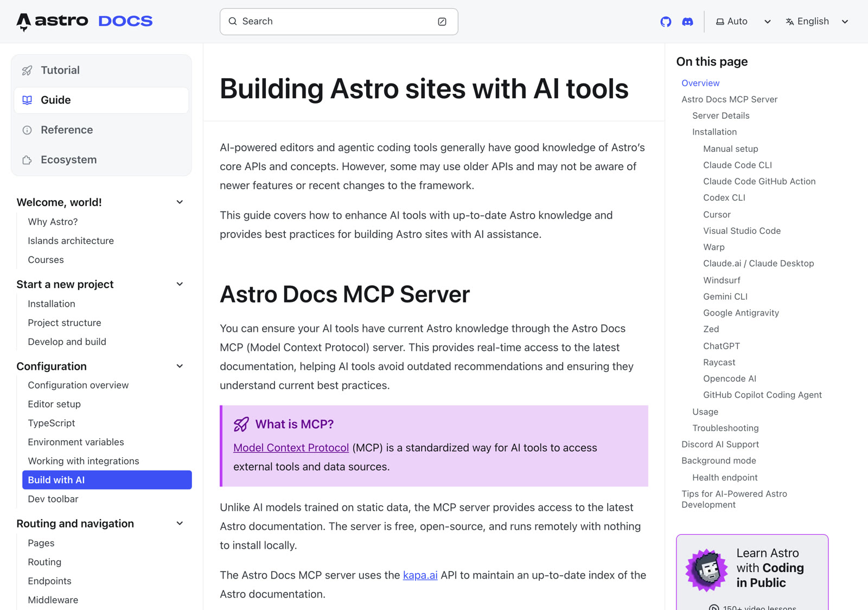868x610 pixels.
Task: Follow the kapa.ai link
Action: (x=420, y=575)
